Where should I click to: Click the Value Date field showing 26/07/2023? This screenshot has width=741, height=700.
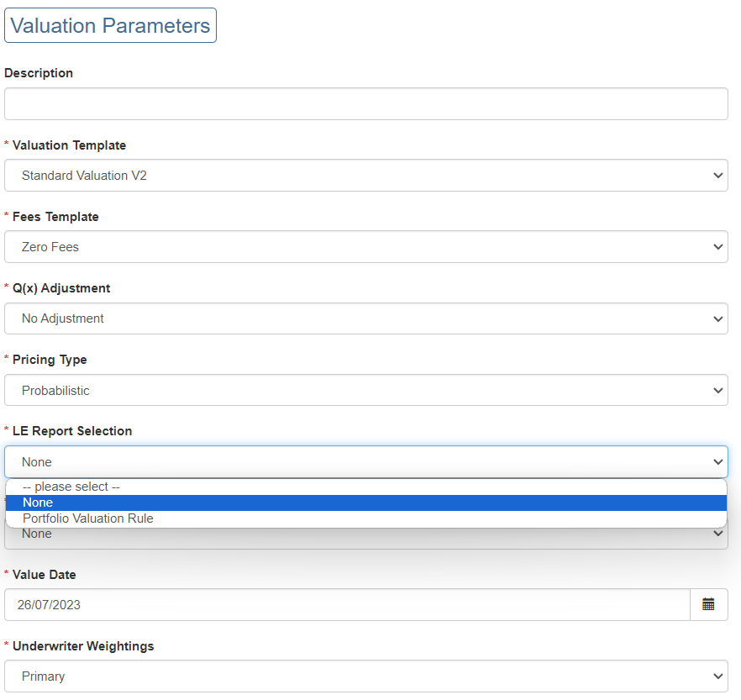[x=346, y=604]
